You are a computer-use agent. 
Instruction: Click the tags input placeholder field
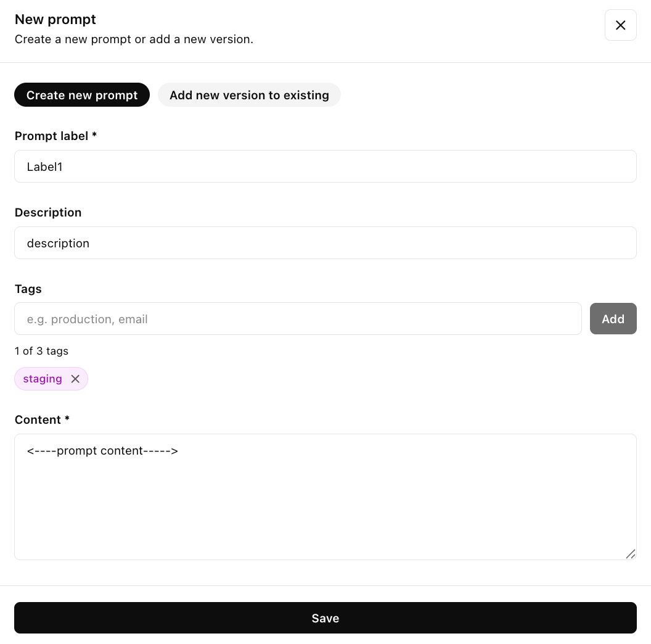pos(298,318)
